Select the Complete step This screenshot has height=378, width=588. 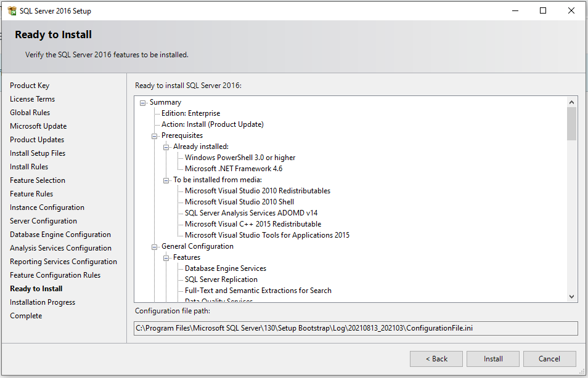click(x=26, y=316)
